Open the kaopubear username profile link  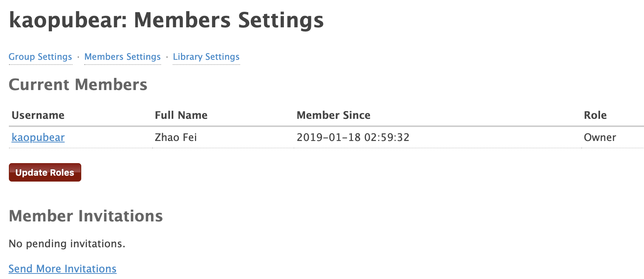[x=38, y=137]
